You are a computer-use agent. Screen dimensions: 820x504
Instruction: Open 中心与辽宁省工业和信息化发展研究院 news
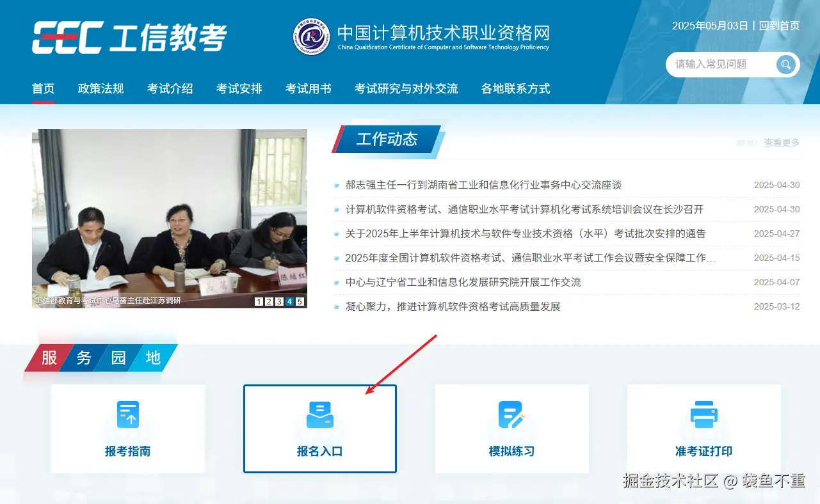point(463,282)
